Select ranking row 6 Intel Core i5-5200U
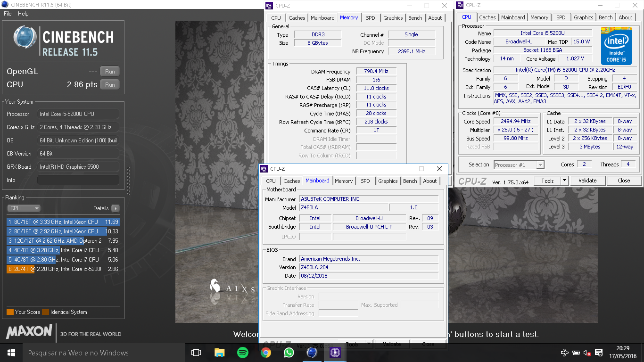 coord(63,269)
